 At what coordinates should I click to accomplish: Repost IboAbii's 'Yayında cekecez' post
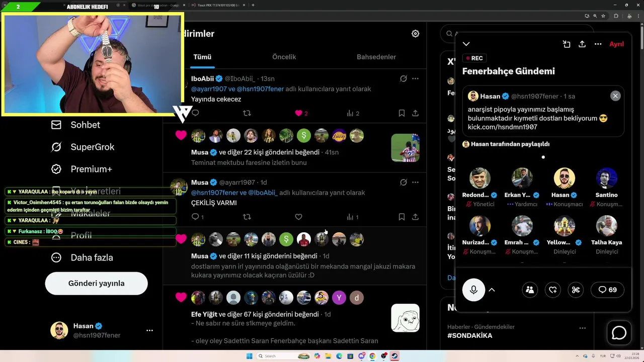pos(247,113)
